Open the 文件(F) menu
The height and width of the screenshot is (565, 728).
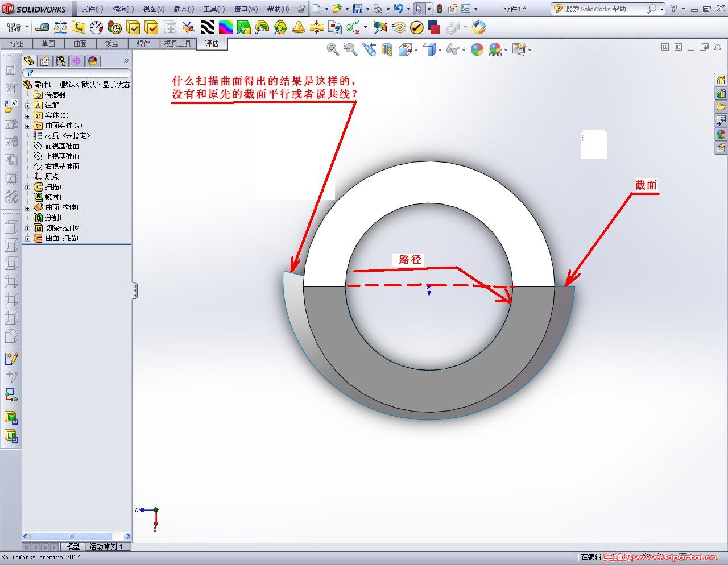(x=92, y=9)
